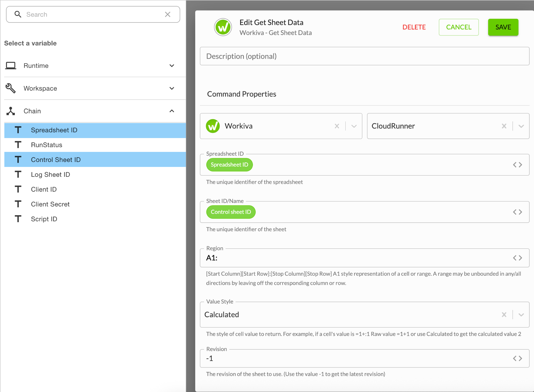Open the CloudRunner agent dropdown

click(x=521, y=126)
